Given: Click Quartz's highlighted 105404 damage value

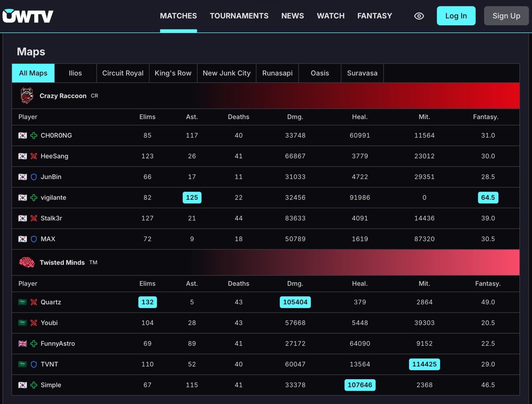Looking at the screenshot, I should pyautogui.click(x=295, y=302).
